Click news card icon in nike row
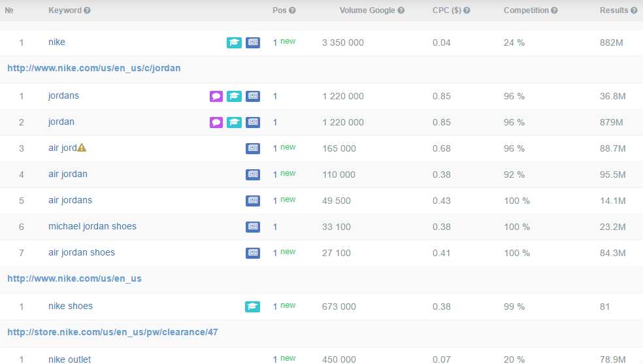 253,42
